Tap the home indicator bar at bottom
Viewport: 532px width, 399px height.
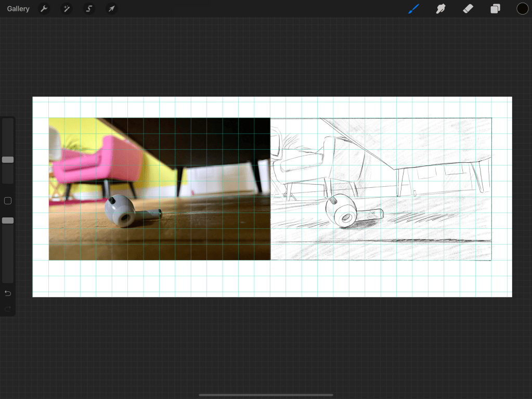coord(266,395)
